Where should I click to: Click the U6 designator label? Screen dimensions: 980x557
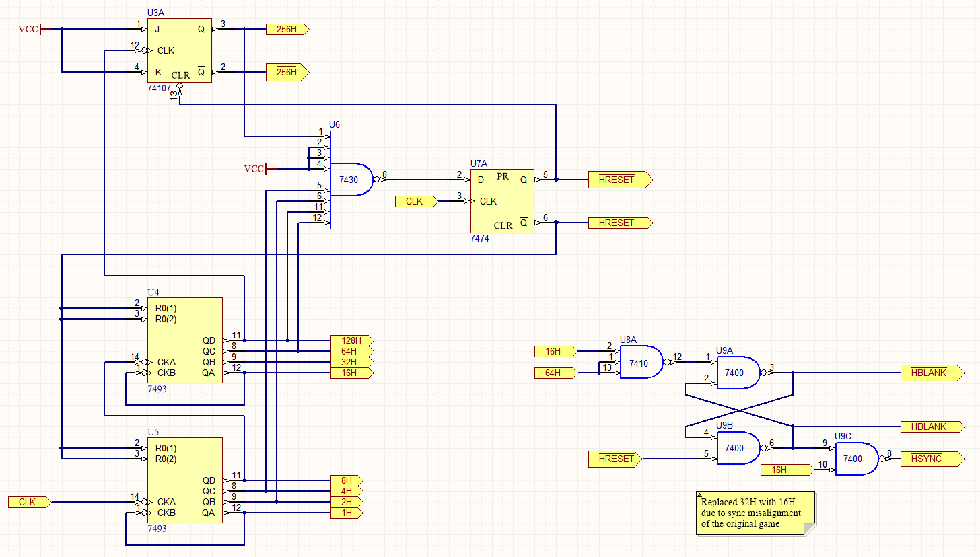[335, 125]
